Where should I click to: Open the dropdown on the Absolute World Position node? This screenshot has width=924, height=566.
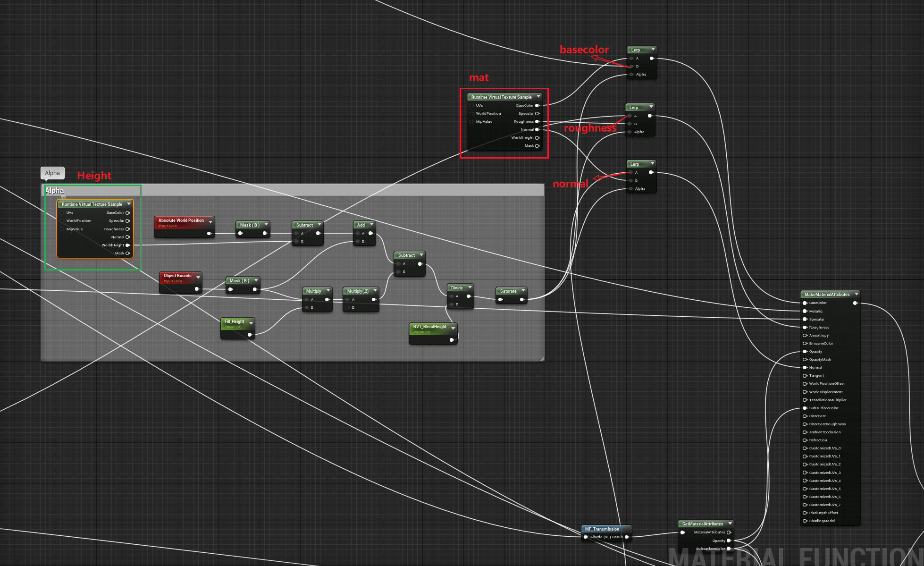point(211,222)
